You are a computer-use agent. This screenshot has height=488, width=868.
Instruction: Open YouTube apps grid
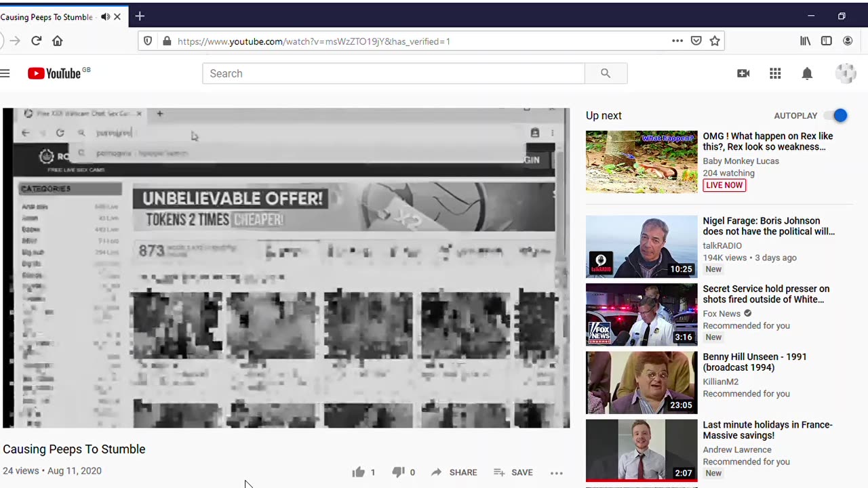pos(775,73)
